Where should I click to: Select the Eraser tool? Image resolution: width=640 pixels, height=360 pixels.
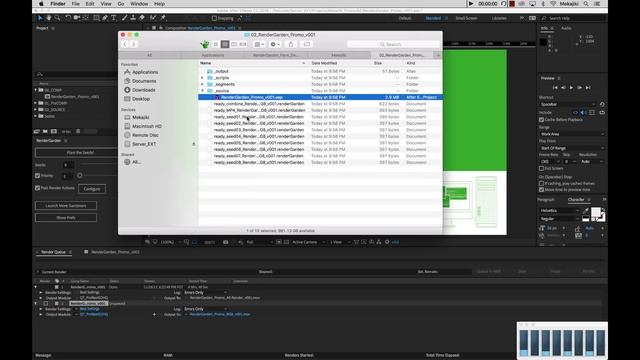(x=142, y=18)
